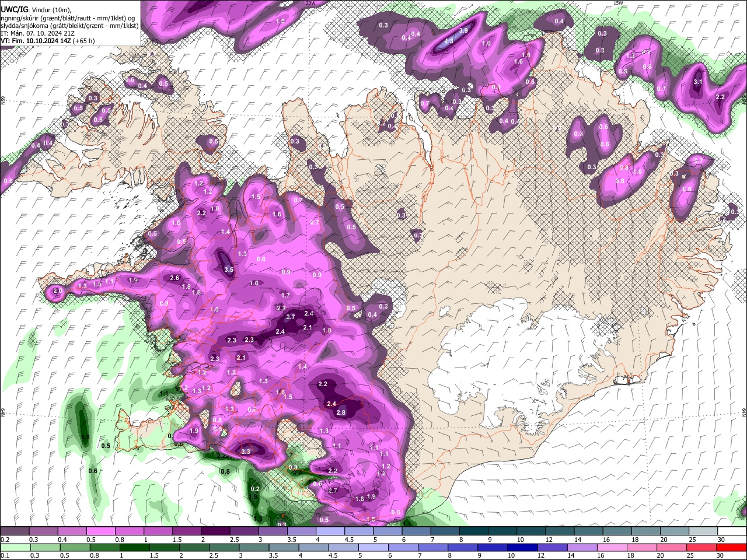Screen dimensions: 747x560
Task: Pick the snow legend swatch between 1 and 1.5
Action: click(x=158, y=531)
